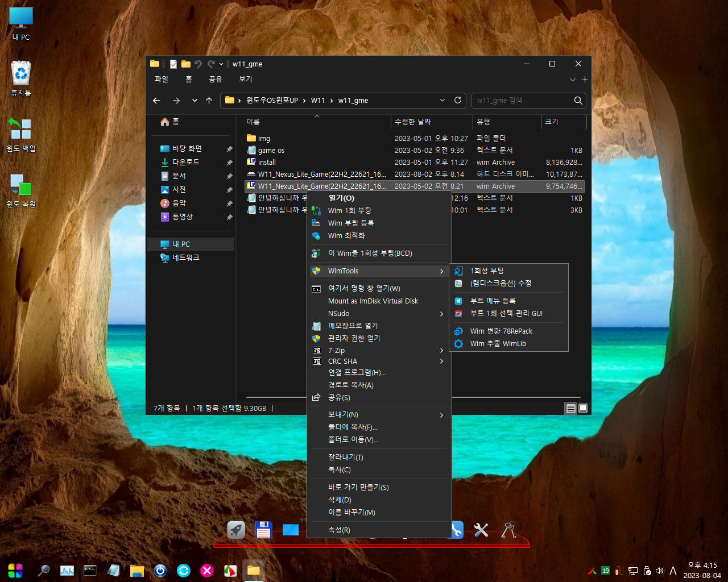The height and width of the screenshot is (582, 728).
Task: Select 1회성 부팅 in WimTools submenu
Action: click(x=508, y=271)
